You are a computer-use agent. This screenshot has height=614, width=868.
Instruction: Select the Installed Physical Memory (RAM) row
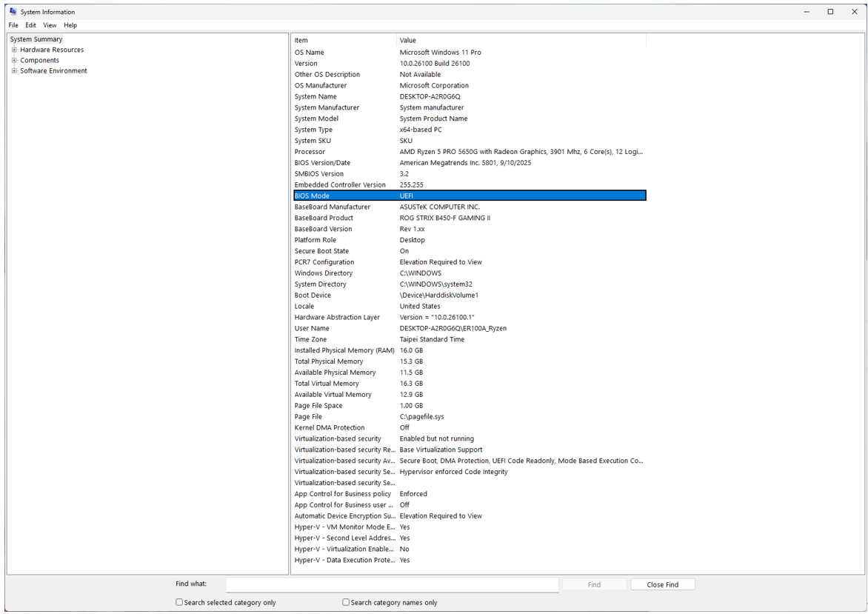click(469, 350)
